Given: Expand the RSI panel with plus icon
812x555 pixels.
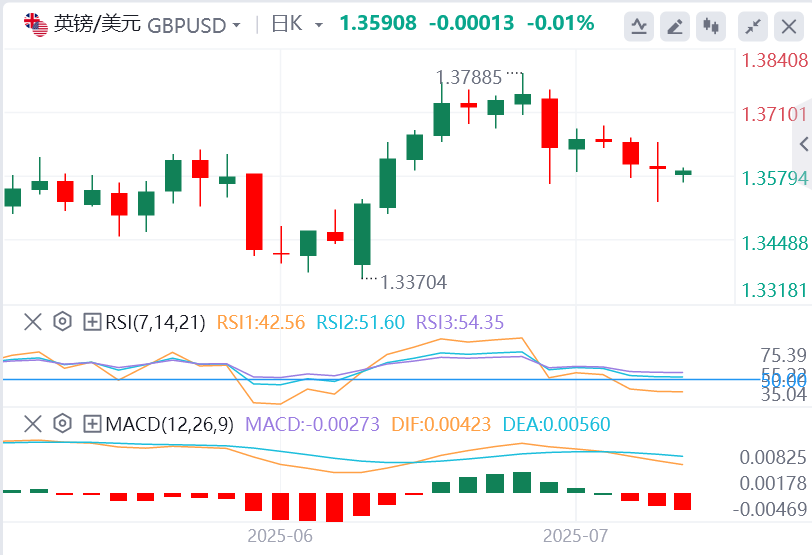Looking at the screenshot, I should click(x=92, y=322).
